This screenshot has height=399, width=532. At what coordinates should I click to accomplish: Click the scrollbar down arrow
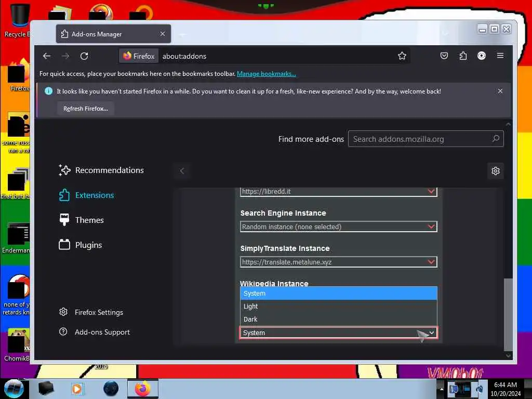508,355
